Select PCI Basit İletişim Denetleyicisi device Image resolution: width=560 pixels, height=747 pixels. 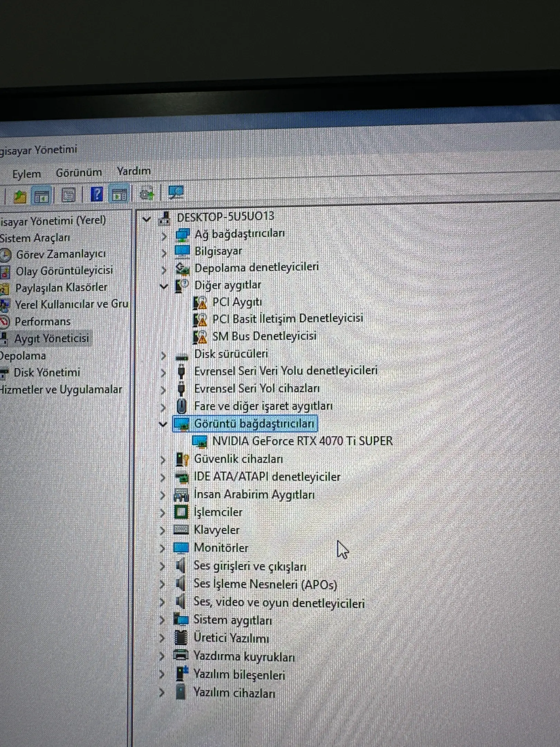288,319
